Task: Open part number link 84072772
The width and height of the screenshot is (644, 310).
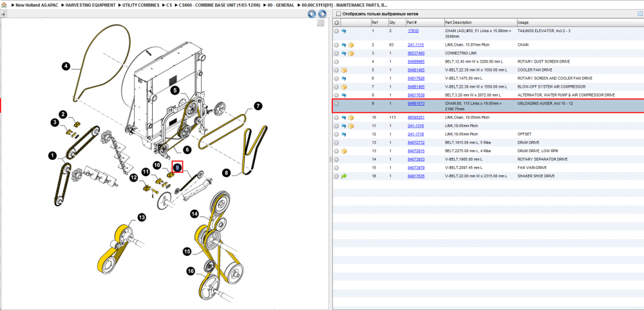Action: (416, 142)
